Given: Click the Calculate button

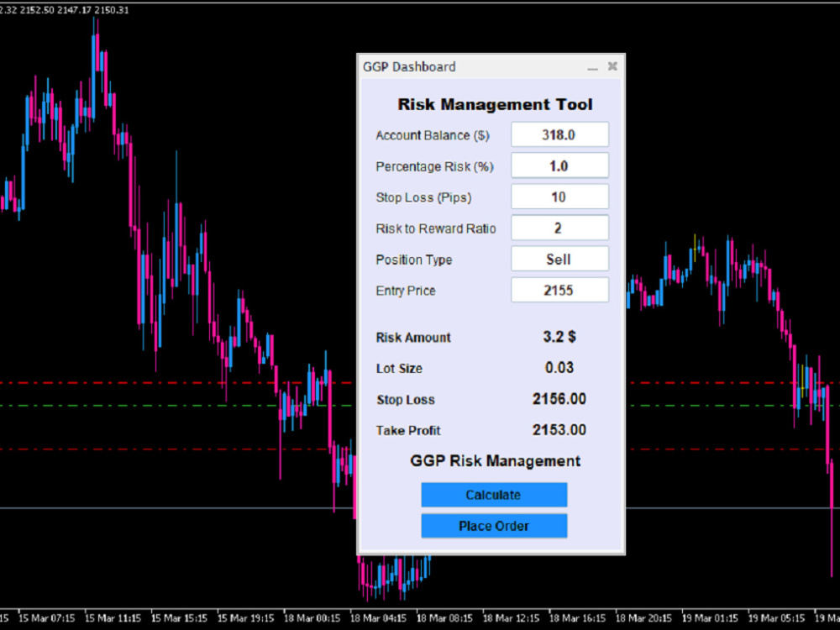Looking at the screenshot, I should (494, 495).
